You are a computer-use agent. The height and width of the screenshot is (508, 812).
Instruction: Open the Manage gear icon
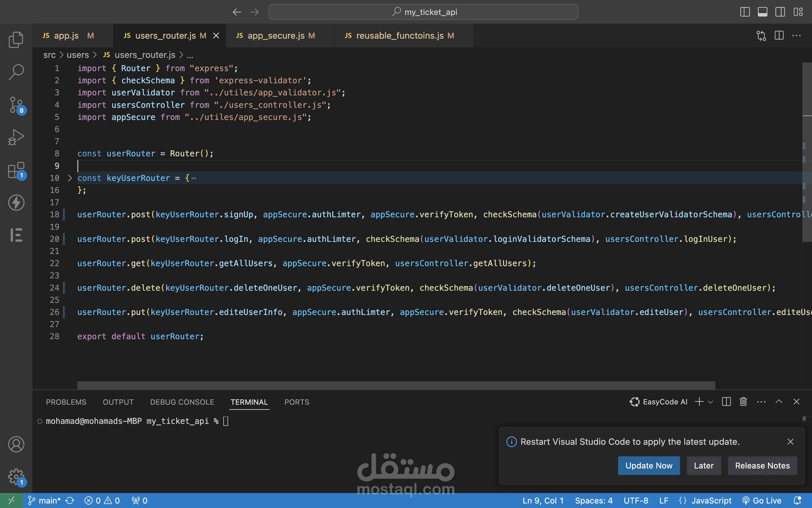[x=16, y=477]
